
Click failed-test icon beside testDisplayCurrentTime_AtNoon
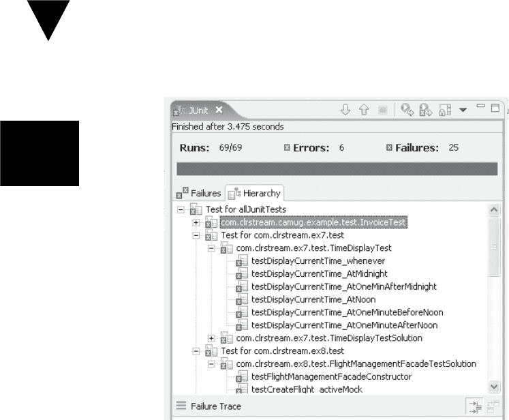coord(241,299)
